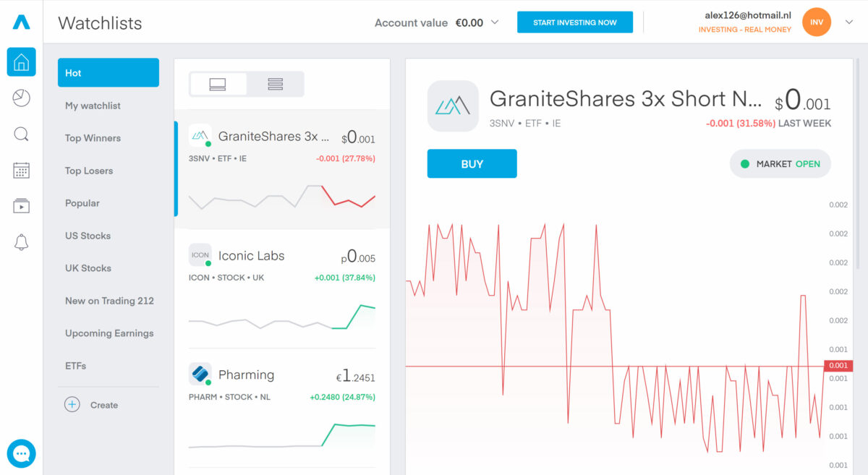Image resolution: width=868 pixels, height=475 pixels.
Task: Click the large GraniteShares logo in detail panel
Action: coord(453,106)
